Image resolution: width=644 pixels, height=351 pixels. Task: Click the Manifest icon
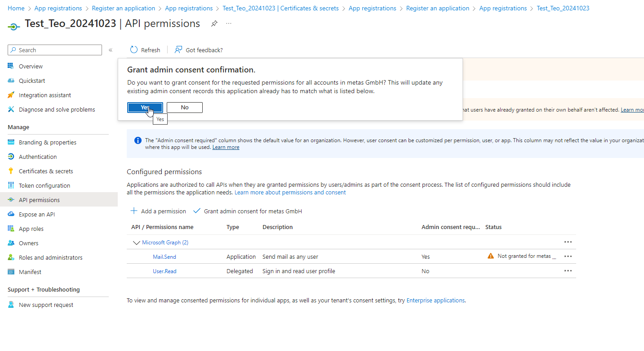point(11,272)
